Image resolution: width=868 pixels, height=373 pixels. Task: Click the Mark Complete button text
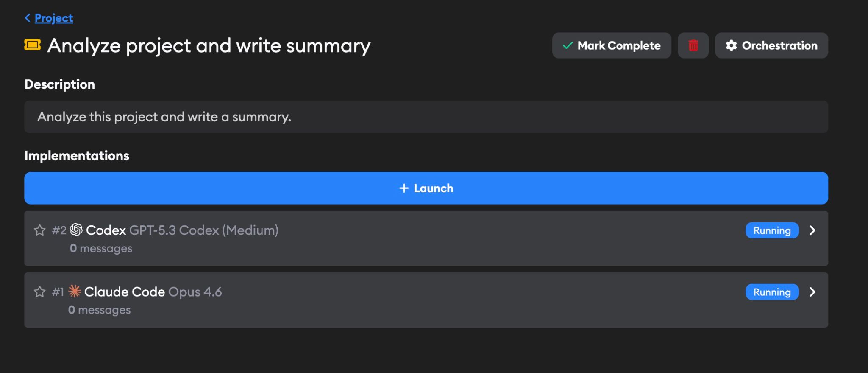(619, 45)
